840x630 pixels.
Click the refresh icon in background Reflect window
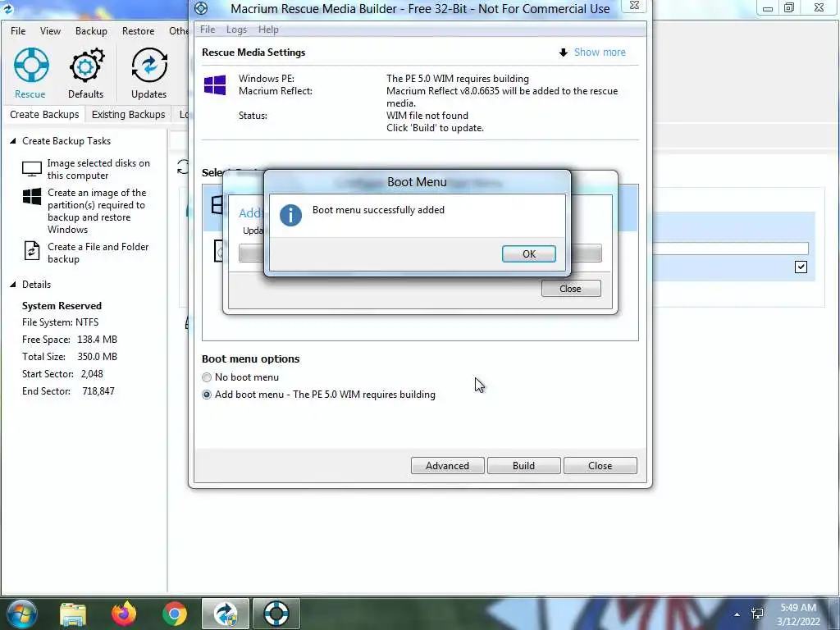click(x=183, y=167)
